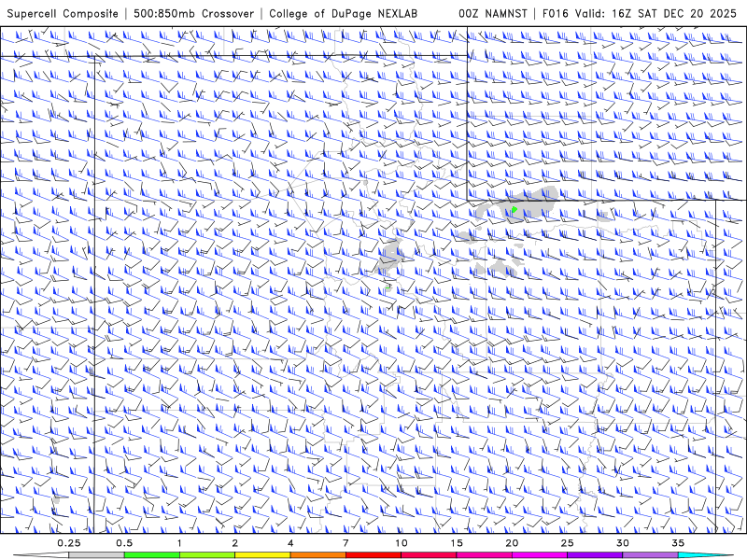This screenshot has height=560, width=747.
Task: Click the '25' colorbar label
Action: coord(568,543)
